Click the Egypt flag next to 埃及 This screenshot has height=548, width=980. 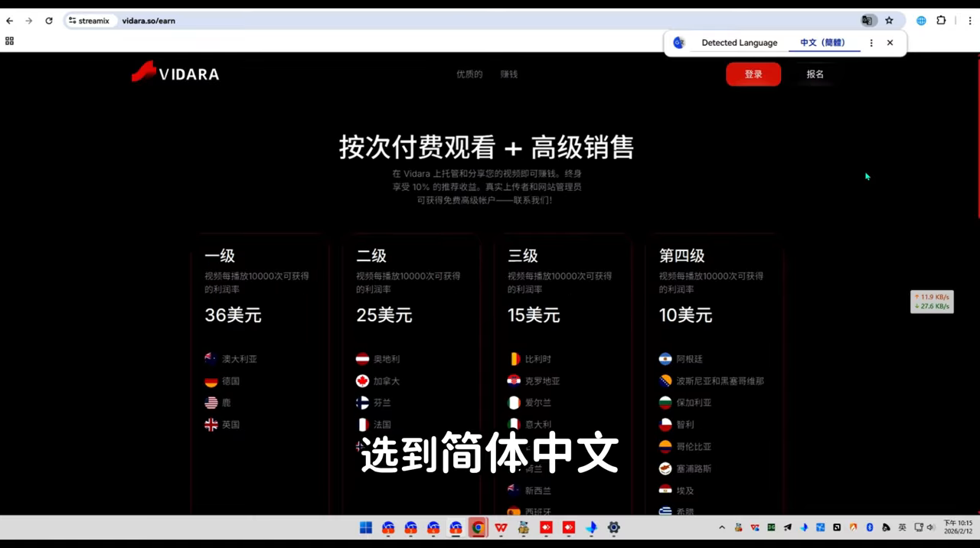click(x=666, y=491)
